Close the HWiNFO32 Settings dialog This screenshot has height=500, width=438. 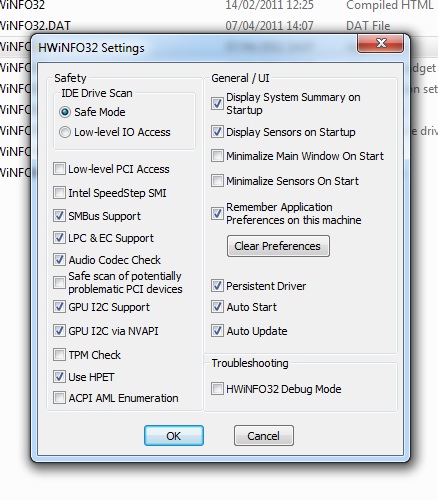(x=380, y=43)
